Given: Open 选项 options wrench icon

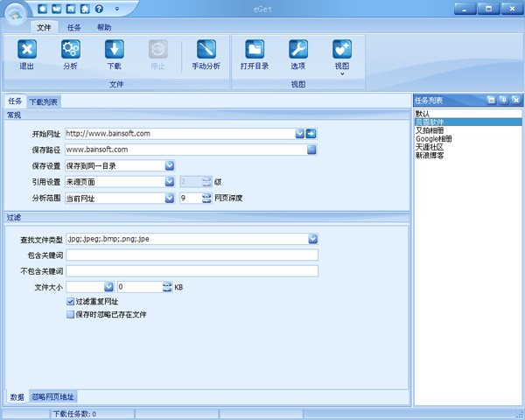Looking at the screenshot, I should click(298, 49).
